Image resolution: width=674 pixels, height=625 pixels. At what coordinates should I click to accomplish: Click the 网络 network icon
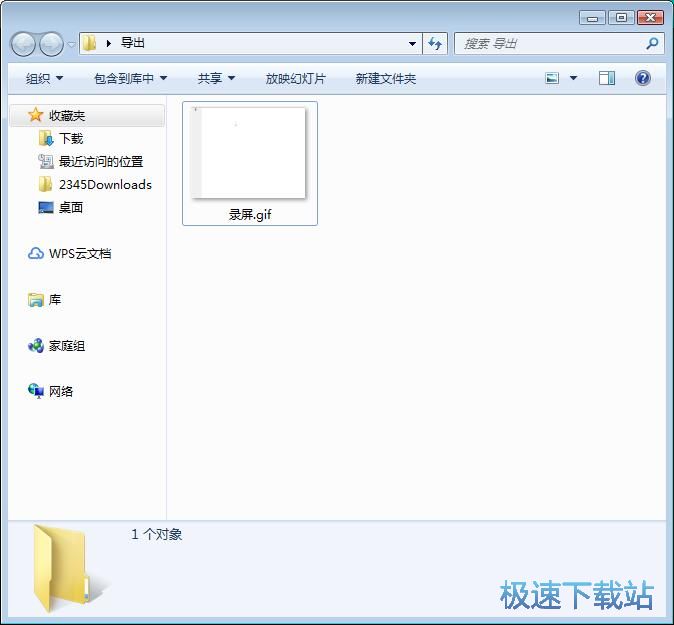36,391
